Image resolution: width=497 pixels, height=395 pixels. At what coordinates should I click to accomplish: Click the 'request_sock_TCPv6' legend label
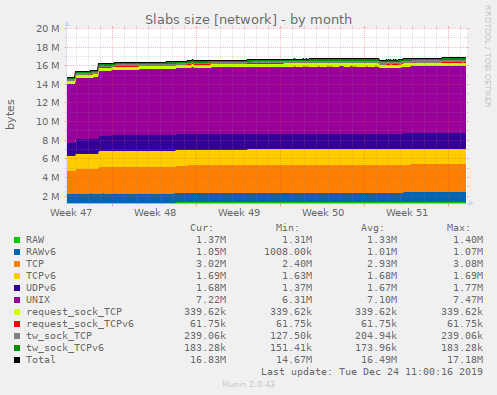pyautogui.click(x=80, y=324)
